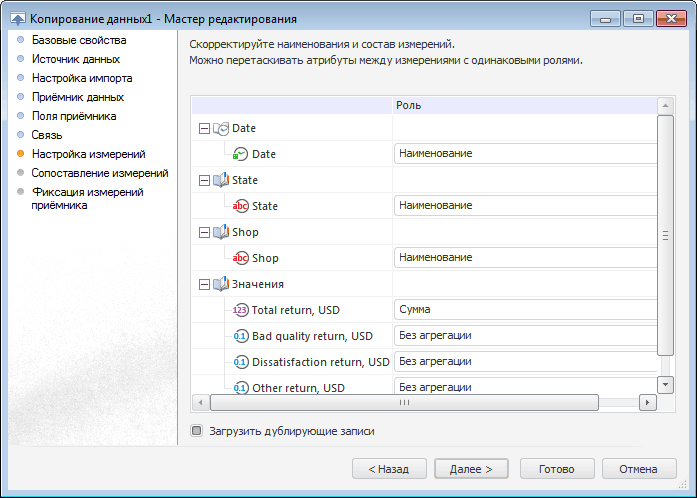This screenshot has width=697, height=498.
Task: Click the 0.1 icon for Bad quality return
Action: tap(240, 336)
